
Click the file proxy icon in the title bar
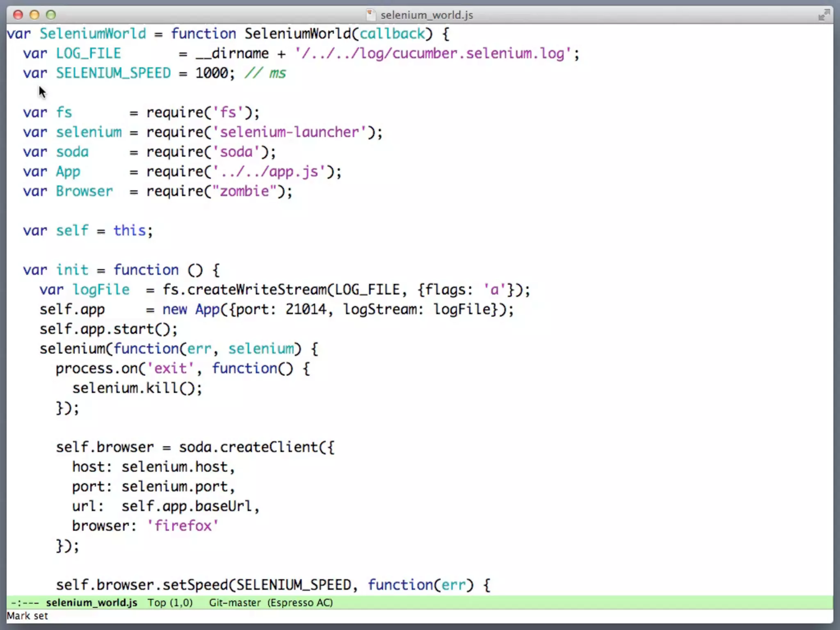point(370,15)
